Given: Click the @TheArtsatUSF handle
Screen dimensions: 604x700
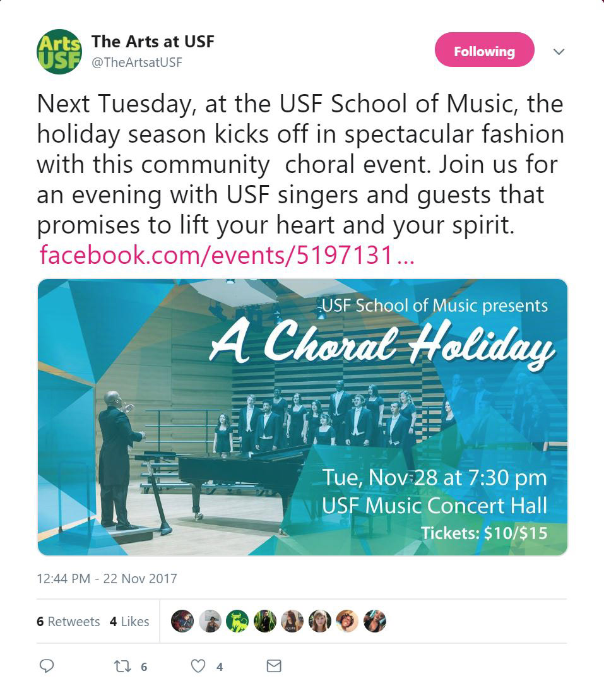Looking at the screenshot, I should coord(137,62).
